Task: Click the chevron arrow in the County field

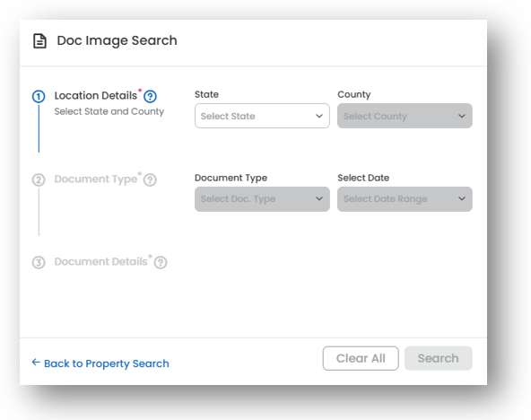Action: [462, 116]
